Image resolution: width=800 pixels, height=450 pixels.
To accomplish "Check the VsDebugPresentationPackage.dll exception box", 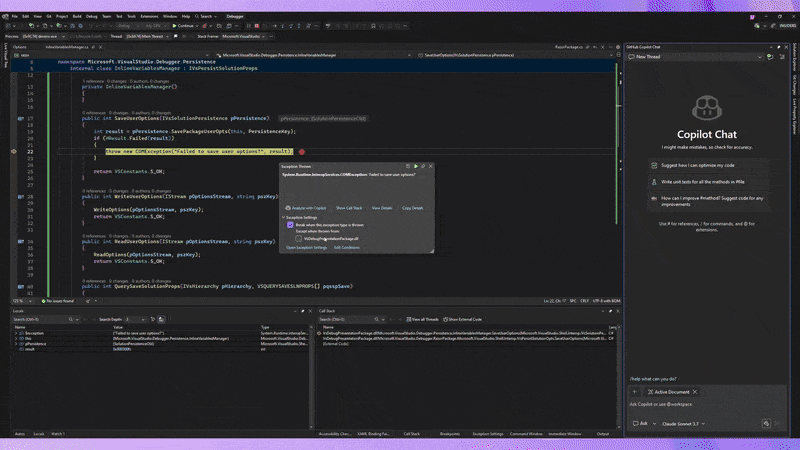I will pyautogui.click(x=298, y=238).
